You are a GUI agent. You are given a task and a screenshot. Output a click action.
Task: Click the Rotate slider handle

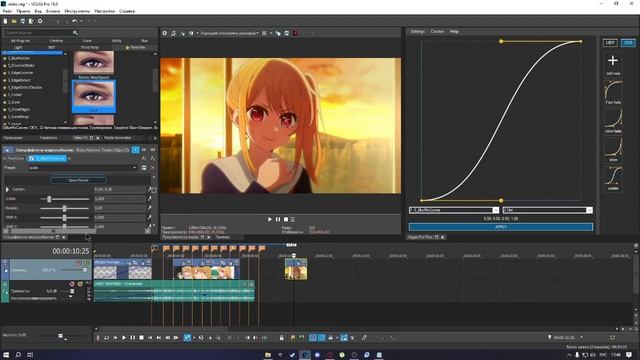[x=64, y=208]
